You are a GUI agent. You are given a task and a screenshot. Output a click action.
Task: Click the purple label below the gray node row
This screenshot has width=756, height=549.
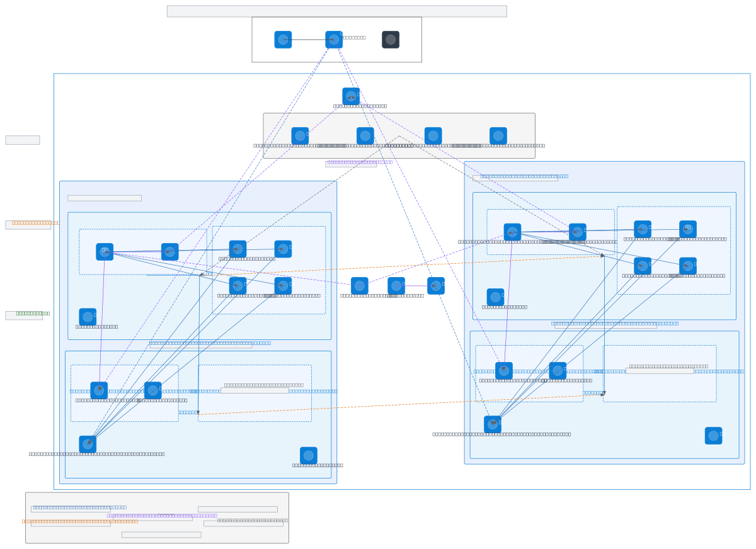pyautogui.click(x=359, y=162)
